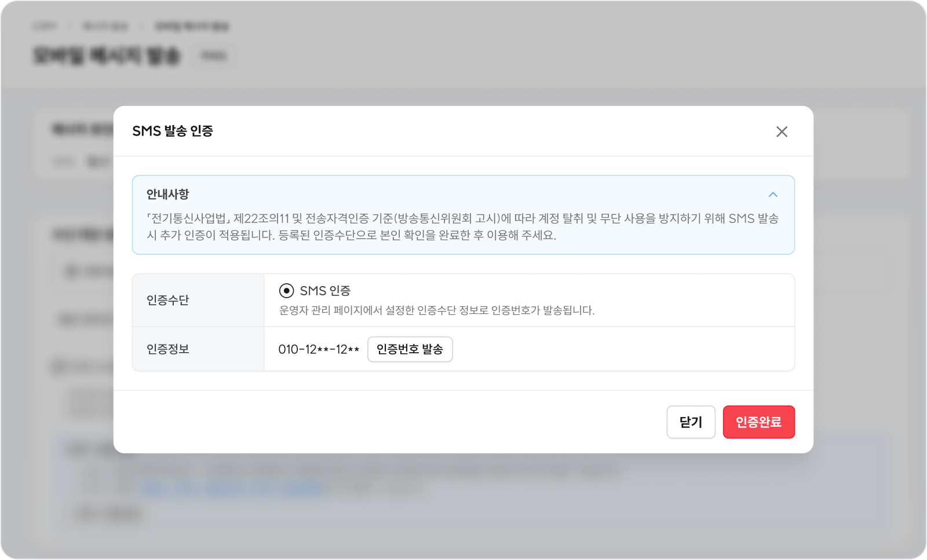Viewport: 927px width, 560px height.
Task: Confirm with the 인증완료 button
Action: [x=759, y=422]
